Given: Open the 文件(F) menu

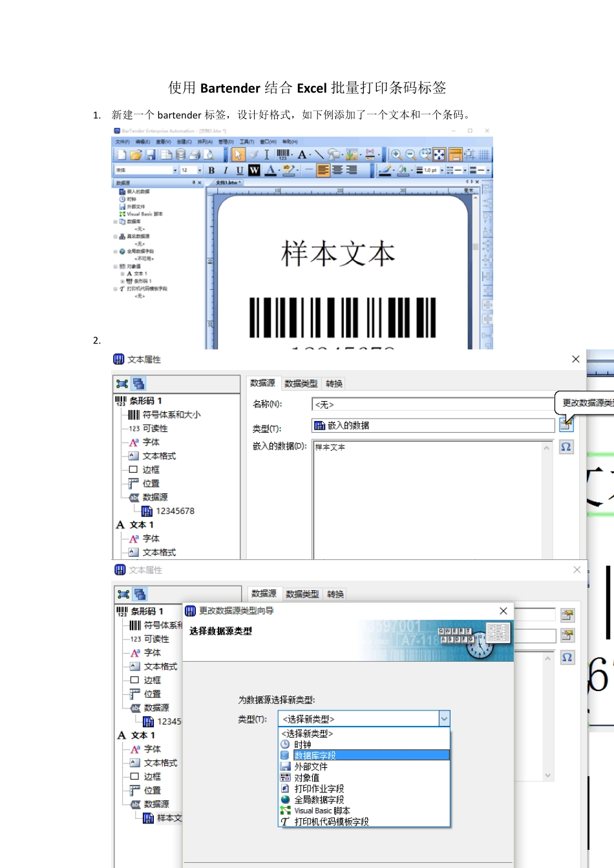Looking at the screenshot, I should click(x=123, y=141).
